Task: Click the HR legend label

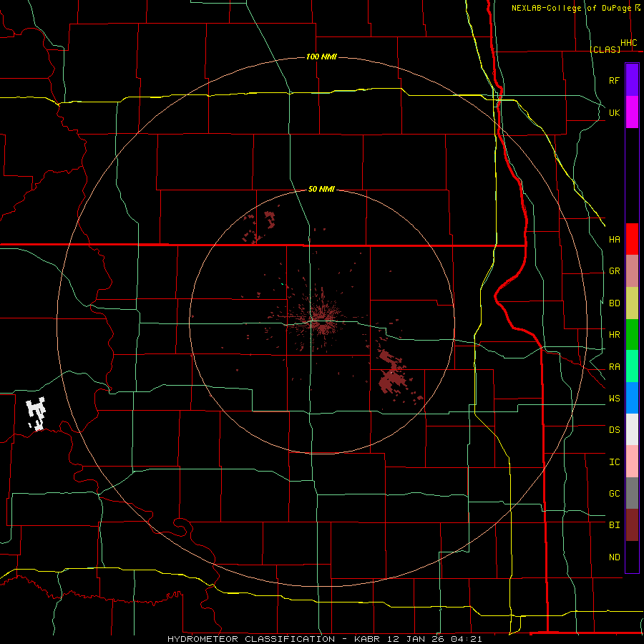Action: [x=614, y=335]
